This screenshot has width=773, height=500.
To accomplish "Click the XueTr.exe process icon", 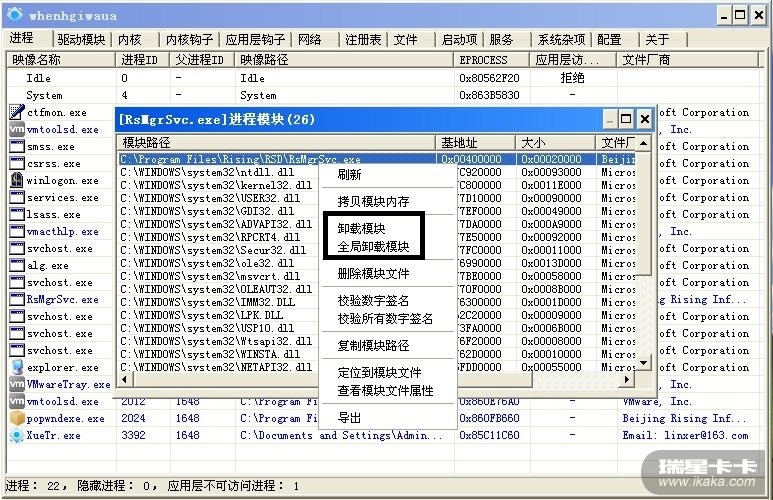I will [17, 435].
